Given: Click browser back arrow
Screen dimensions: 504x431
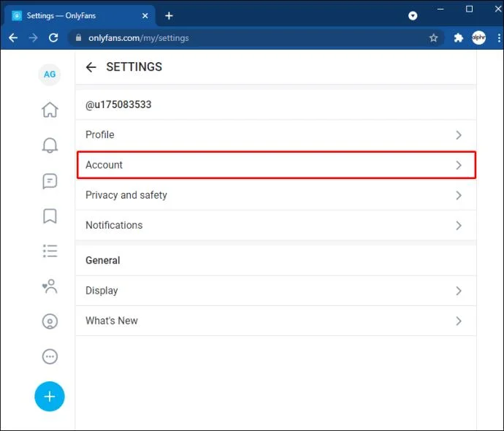Looking at the screenshot, I should (13, 38).
